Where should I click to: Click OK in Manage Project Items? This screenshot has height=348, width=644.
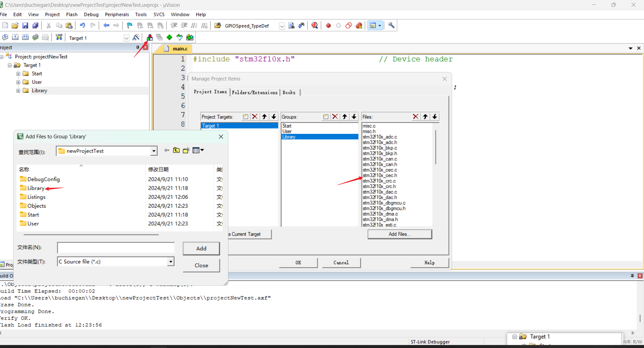pyautogui.click(x=298, y=262)
